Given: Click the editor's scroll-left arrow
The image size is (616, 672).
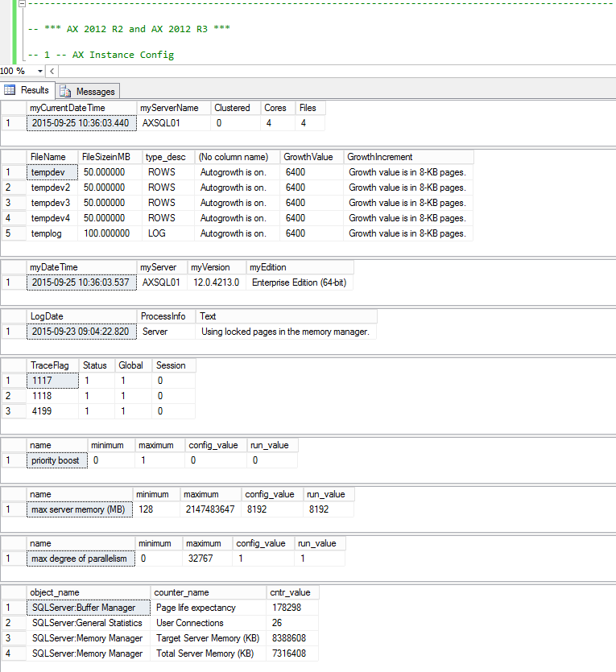Looking at the screenshot, I should point(52,72).
